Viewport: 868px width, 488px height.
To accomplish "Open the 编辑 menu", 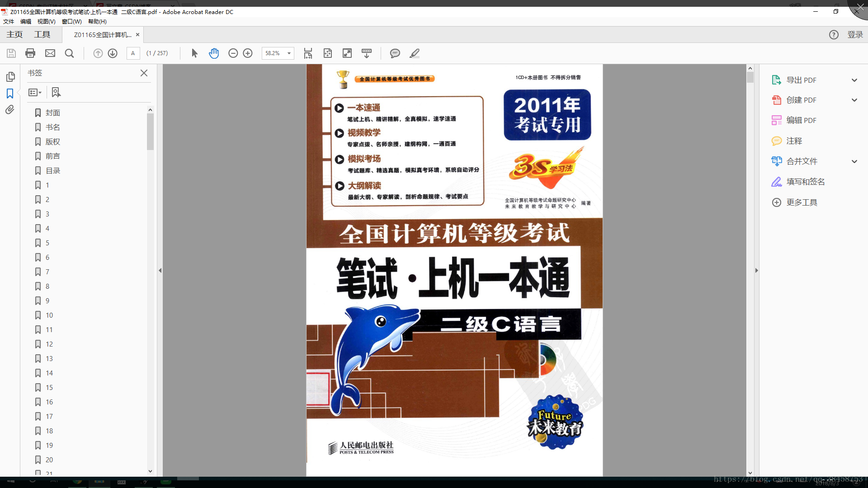I will click(26, 21).
